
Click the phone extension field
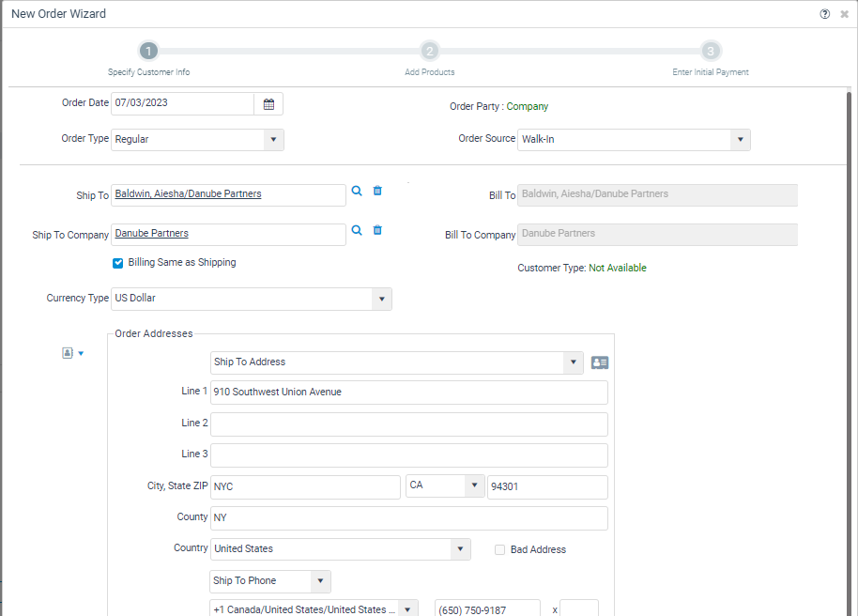pyautogui.click(x=579, y=608)
